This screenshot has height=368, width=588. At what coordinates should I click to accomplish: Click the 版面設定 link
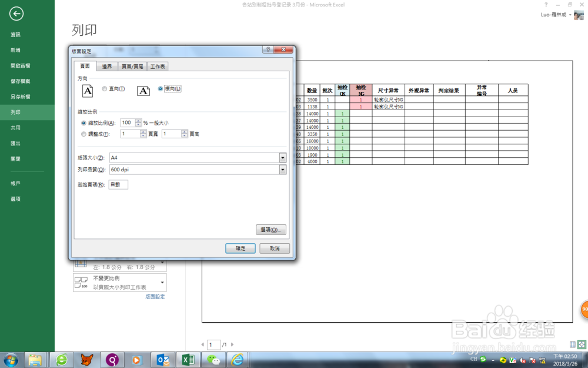[155, 297]
